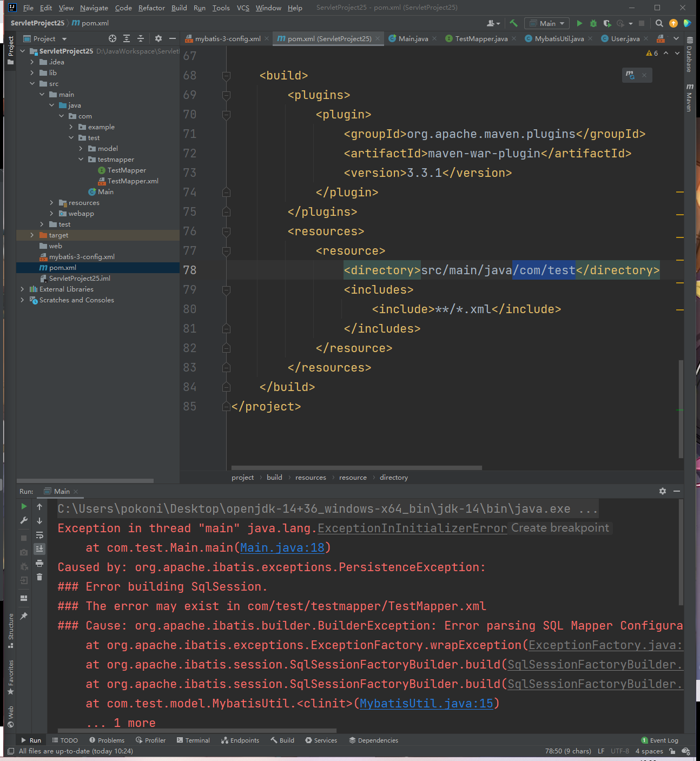Expand the example package
This screenshot has height=761, width=700.
coord(71,127)
